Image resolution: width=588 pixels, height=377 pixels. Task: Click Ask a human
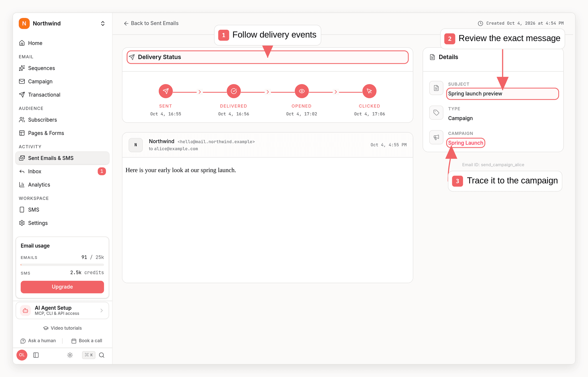coord(38,341)
